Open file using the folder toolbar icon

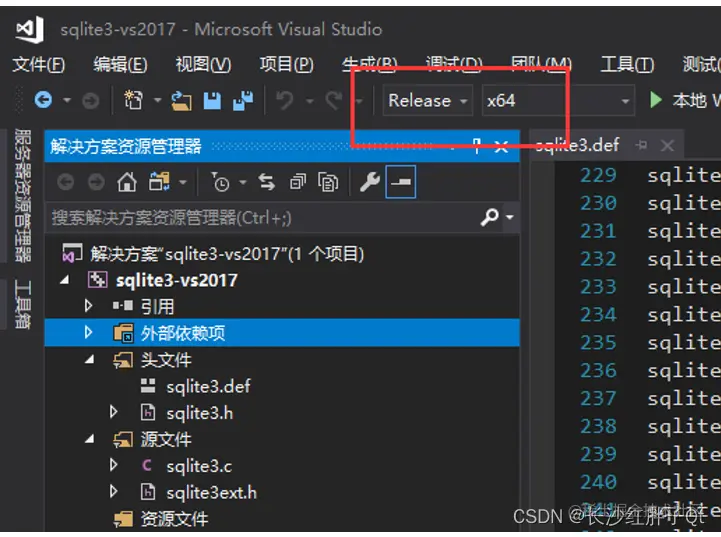(x=182, y=101)
